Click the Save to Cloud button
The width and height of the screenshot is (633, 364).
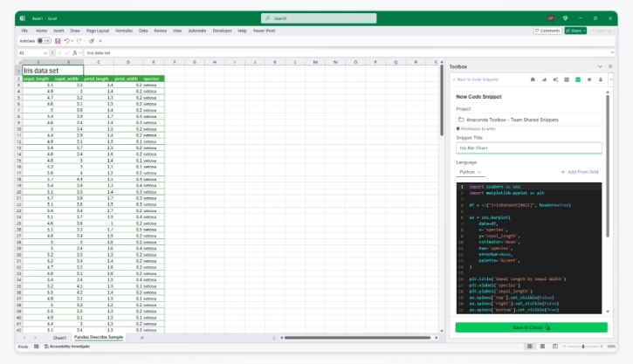(531, 327)
